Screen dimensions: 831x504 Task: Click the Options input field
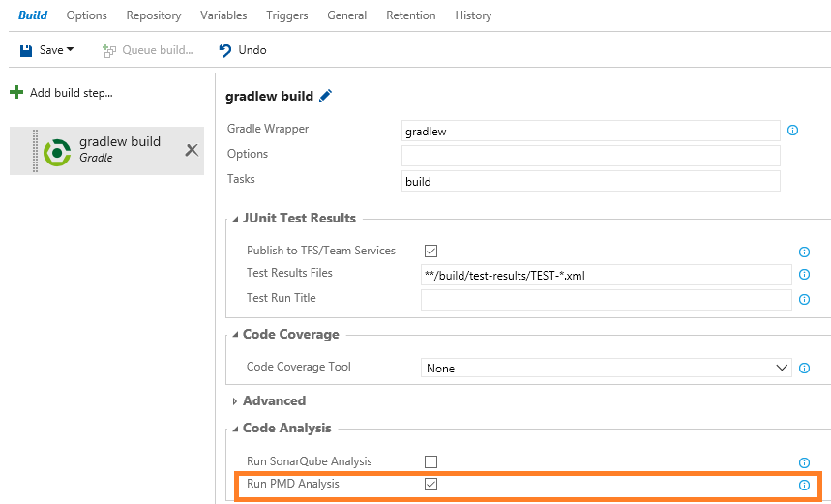590,156
